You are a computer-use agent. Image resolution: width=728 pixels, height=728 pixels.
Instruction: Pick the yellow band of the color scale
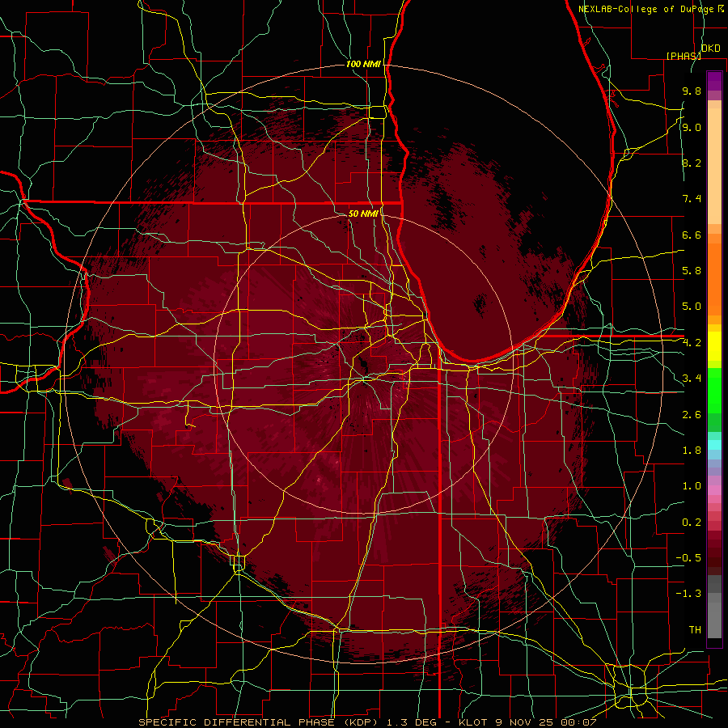(714, 346)
